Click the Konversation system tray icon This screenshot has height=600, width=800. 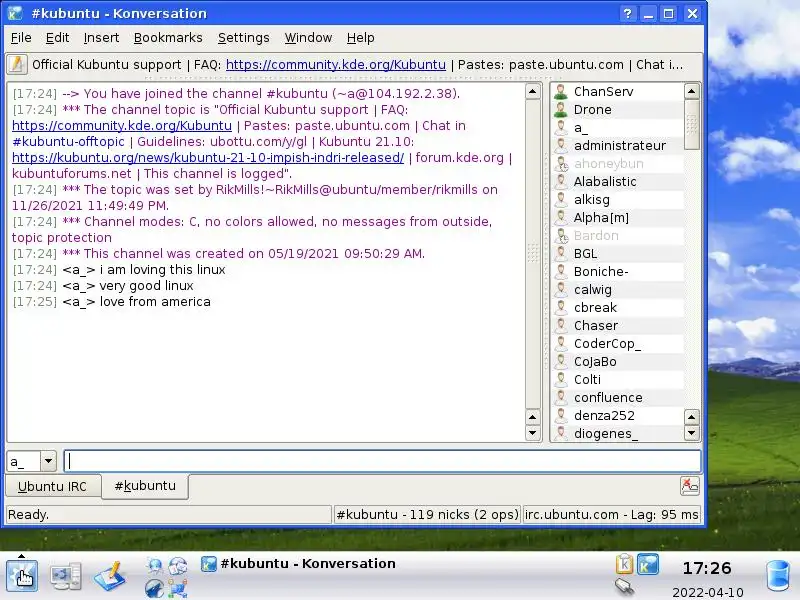click(648, 564)
